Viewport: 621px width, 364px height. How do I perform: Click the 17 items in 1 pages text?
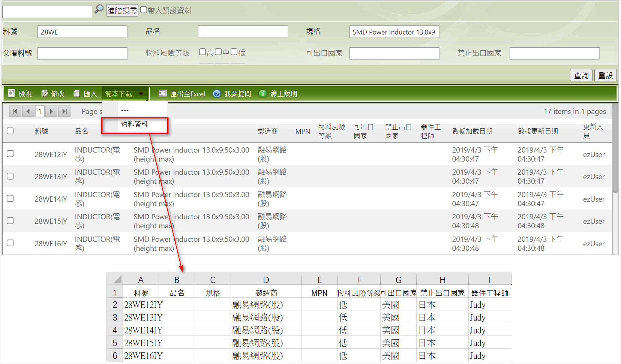coord(575,111)
